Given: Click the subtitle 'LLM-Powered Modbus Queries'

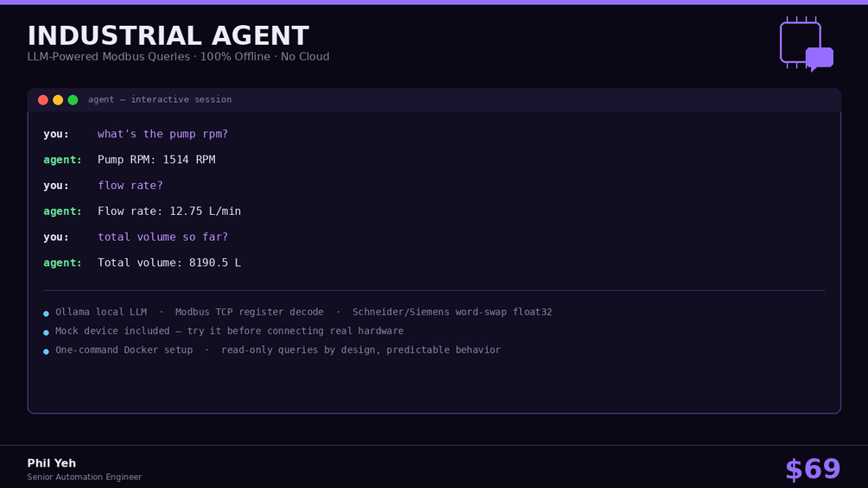Looking at the screenshot, I should [109, 56].
